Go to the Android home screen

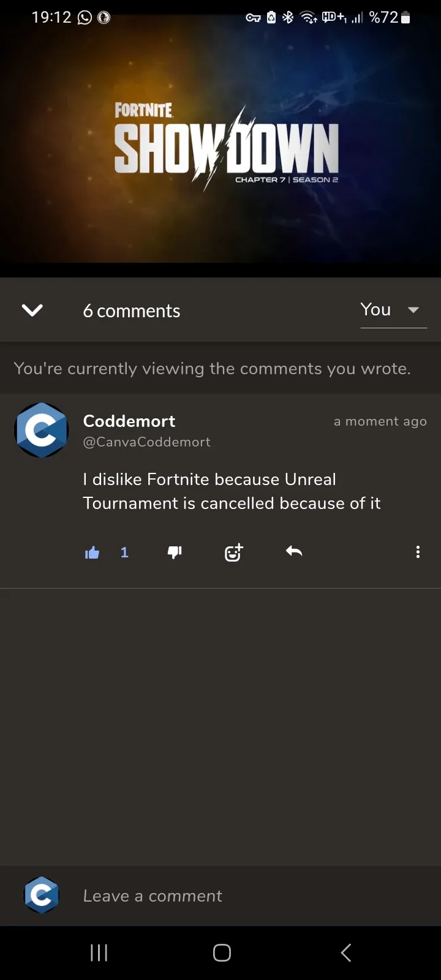point(222,952)
